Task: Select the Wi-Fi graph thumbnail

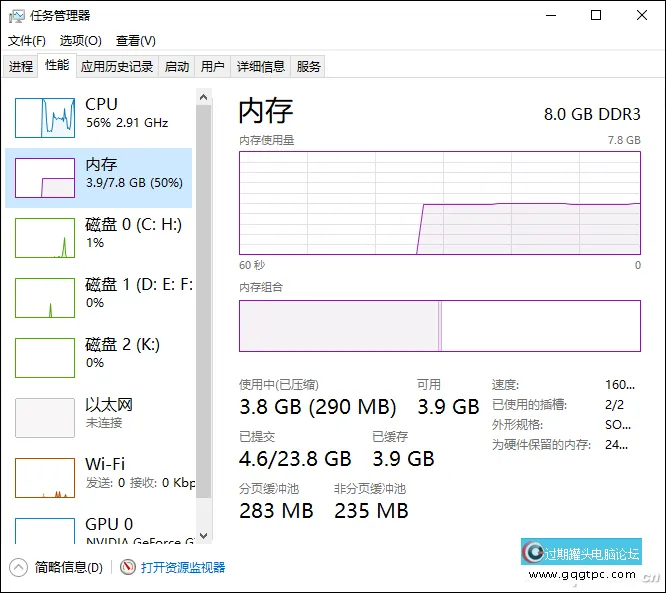Action: tap(45, 478)
